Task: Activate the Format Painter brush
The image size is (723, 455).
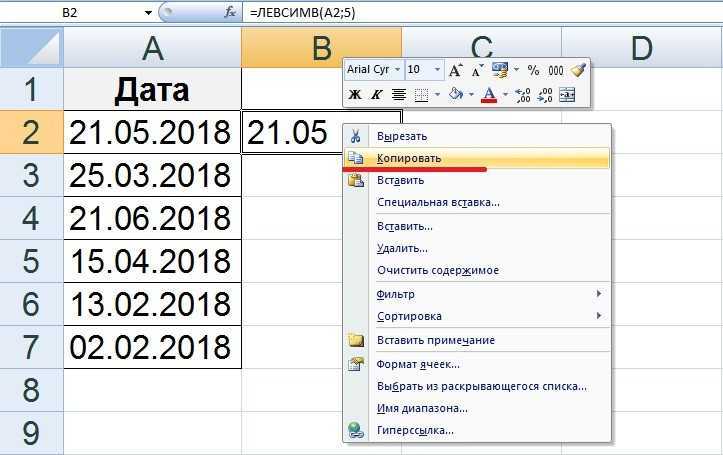Action: coord(578,70)
